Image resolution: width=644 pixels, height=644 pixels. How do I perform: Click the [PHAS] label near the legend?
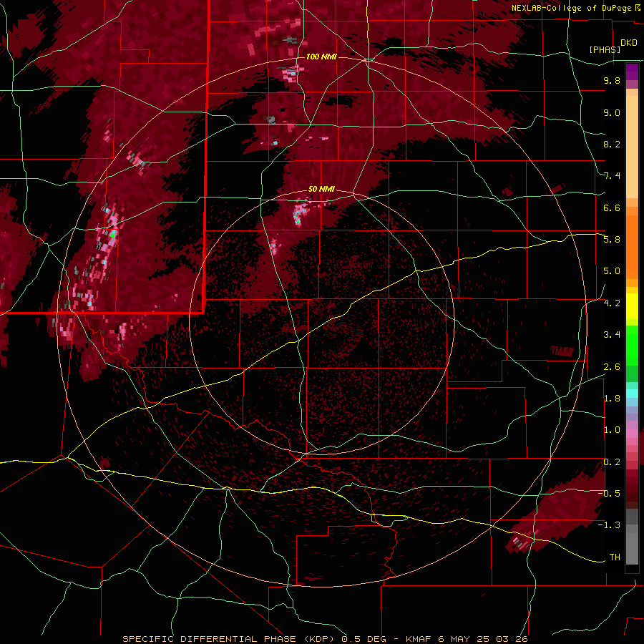click(605, 49)
